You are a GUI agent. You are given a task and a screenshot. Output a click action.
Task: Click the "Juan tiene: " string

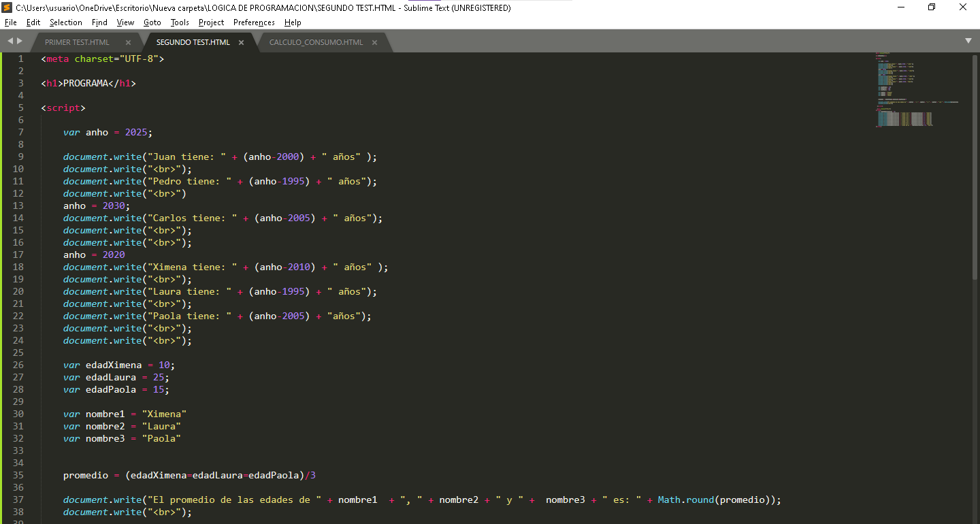(x=187, y=157)
